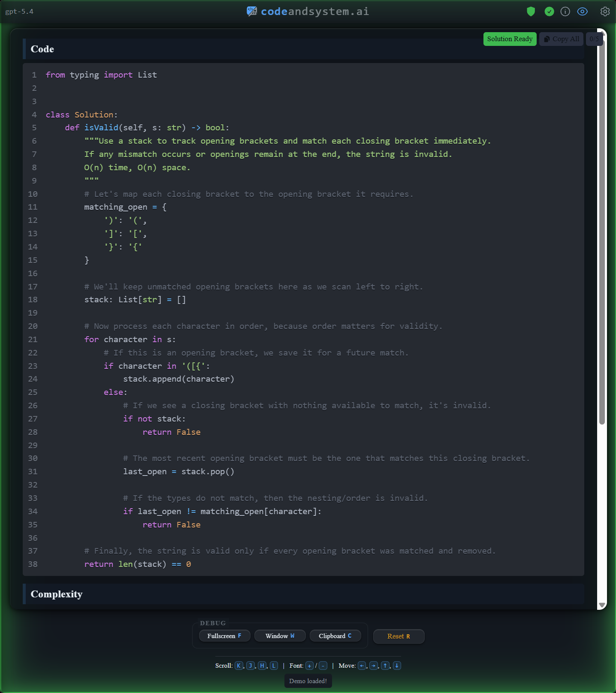Click the 'O(n) time, O(n) space.' docstring line
This screenshot has width=616, height=693.
137,168
